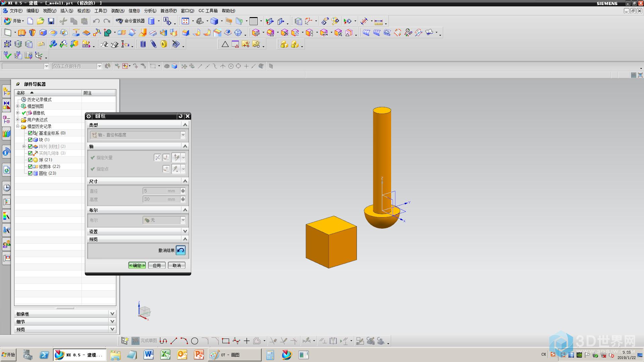Collapse the 模型历史记录 tree node

point(18,126)
